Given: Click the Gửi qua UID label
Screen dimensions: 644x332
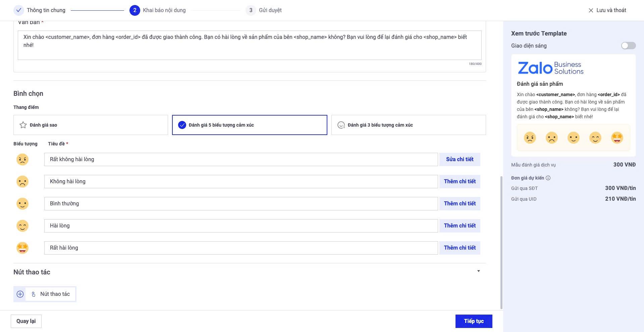Looking at the screenshot, I should 524,199.
